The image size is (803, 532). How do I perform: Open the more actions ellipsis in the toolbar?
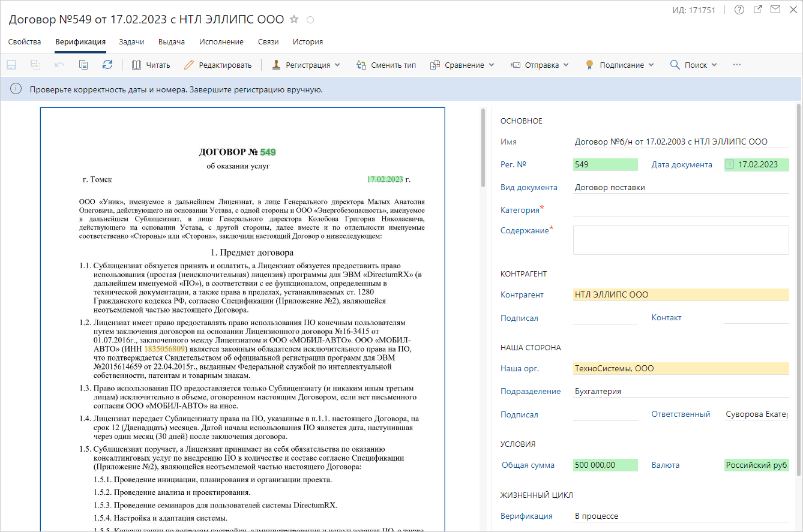pos(737,65)
